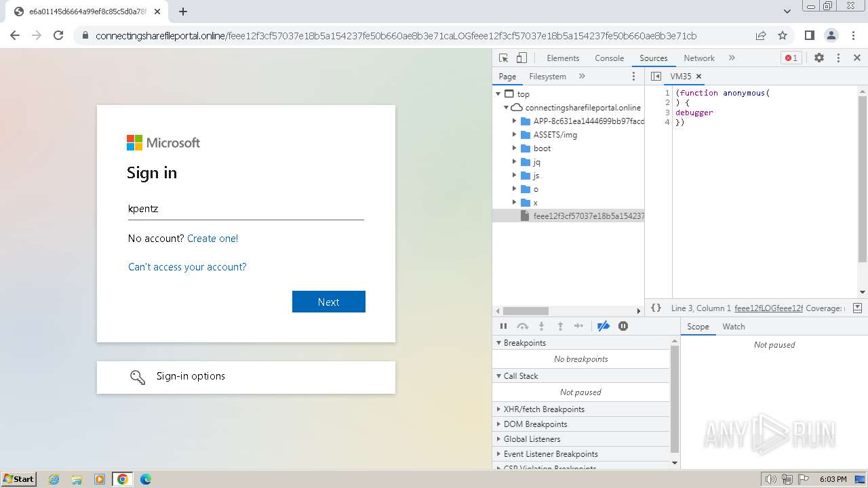Click the red error count badge
This screenshot has height=488, width=868.
(791, 58)
